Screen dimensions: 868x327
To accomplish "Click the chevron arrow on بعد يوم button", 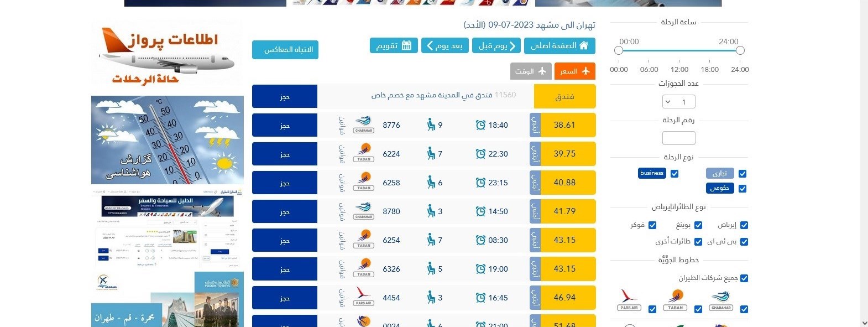I will (430, 46).
